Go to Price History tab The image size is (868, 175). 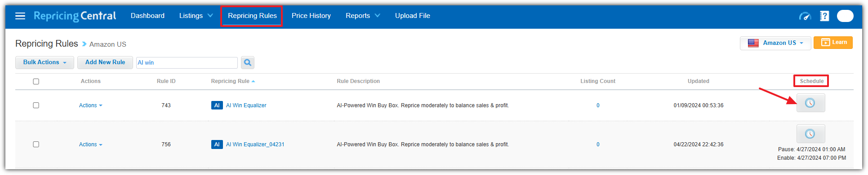click(311, 16)
